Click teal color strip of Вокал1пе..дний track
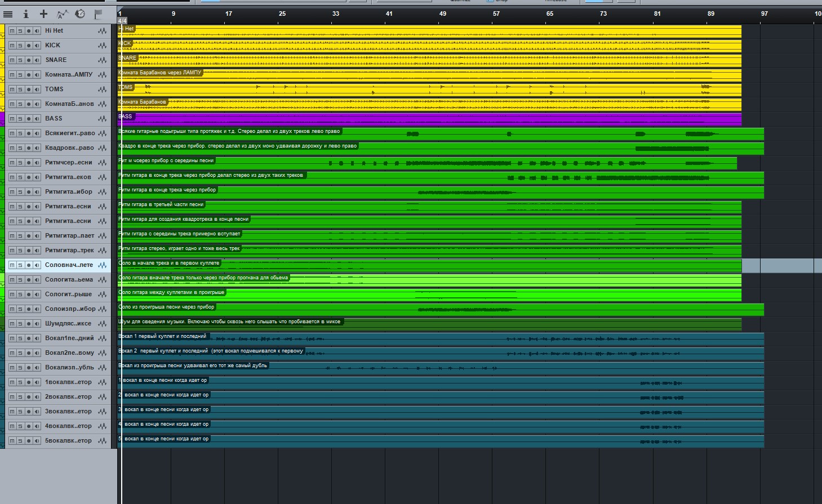Screen dimensions: 822x504 pyautogui.click(x=2, y=338)
